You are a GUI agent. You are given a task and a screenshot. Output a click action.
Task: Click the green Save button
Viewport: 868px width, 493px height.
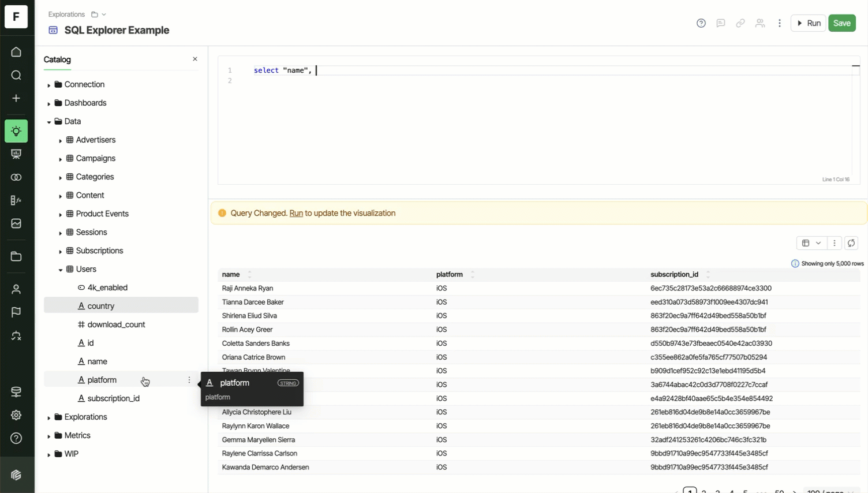click(x=842, y=23)
